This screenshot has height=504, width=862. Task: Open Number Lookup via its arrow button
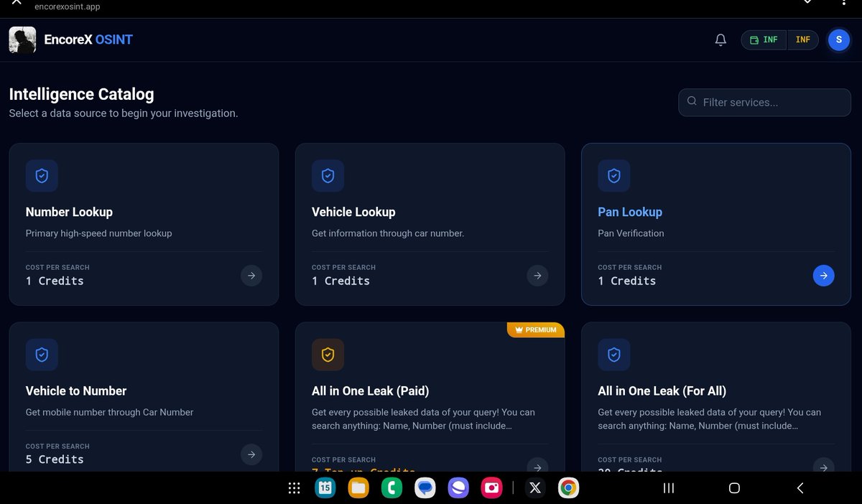251,275
